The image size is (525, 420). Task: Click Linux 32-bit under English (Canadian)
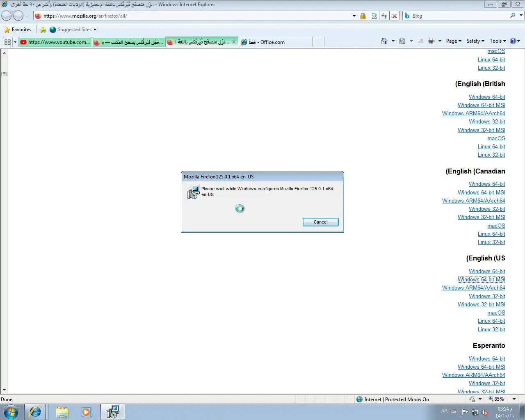(x=491, y=242)
